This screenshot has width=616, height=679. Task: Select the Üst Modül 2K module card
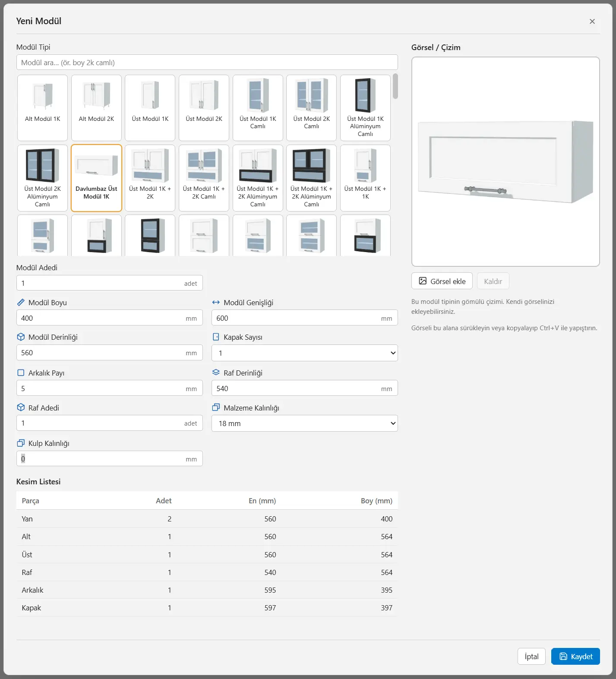tap(204, 108)
